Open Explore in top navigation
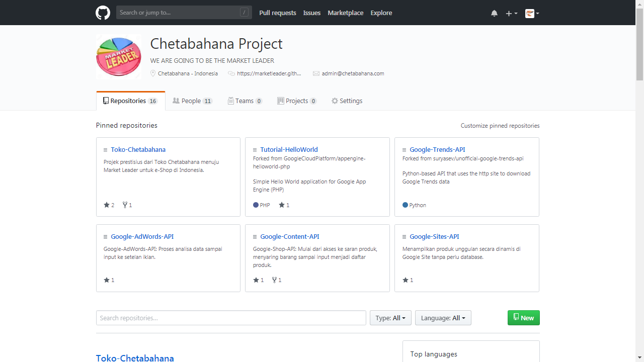Screen dimensions: 644x362 click(381, 13)
